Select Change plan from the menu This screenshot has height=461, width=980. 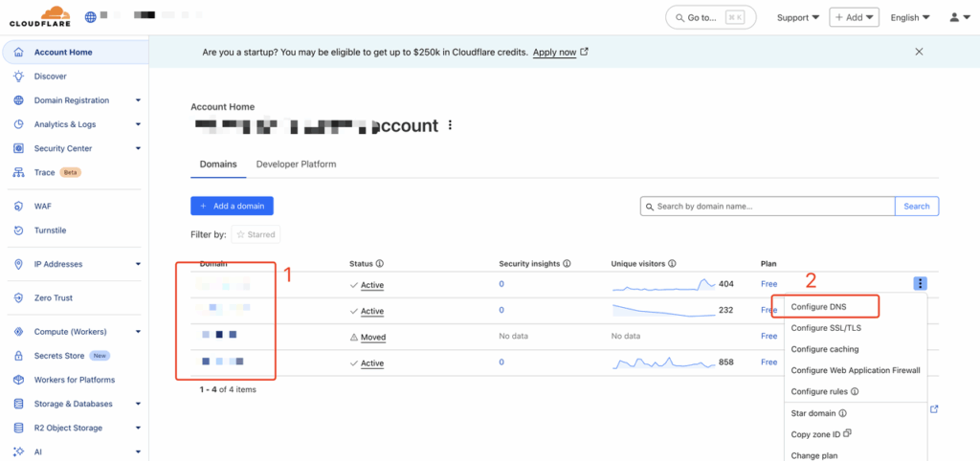pyautogui.click(x=813, y=455)
